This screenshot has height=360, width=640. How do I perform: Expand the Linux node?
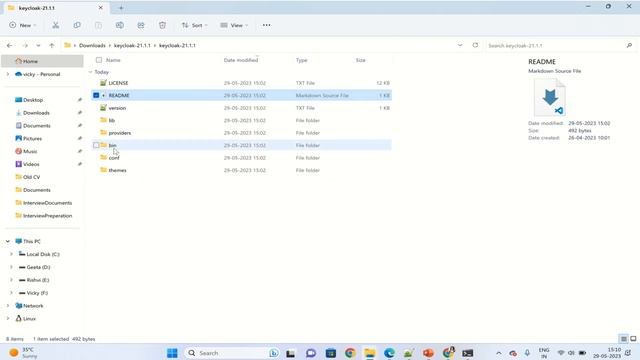(8, 318)
